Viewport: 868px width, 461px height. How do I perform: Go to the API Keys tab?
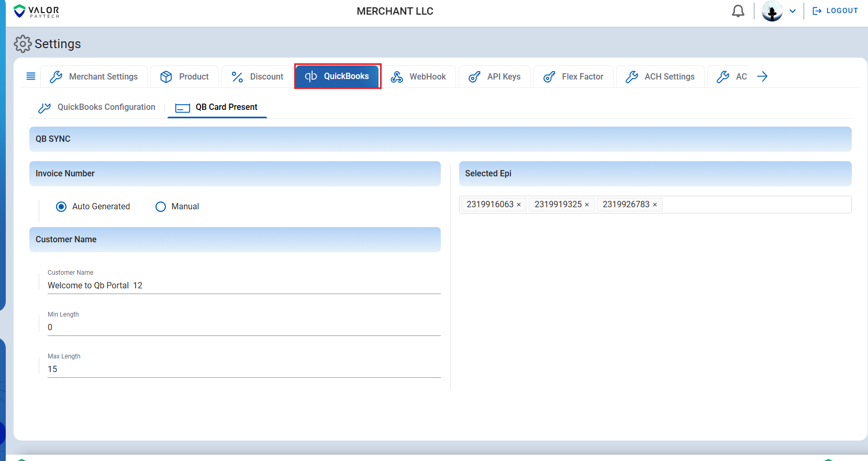(x=495, y=77)
